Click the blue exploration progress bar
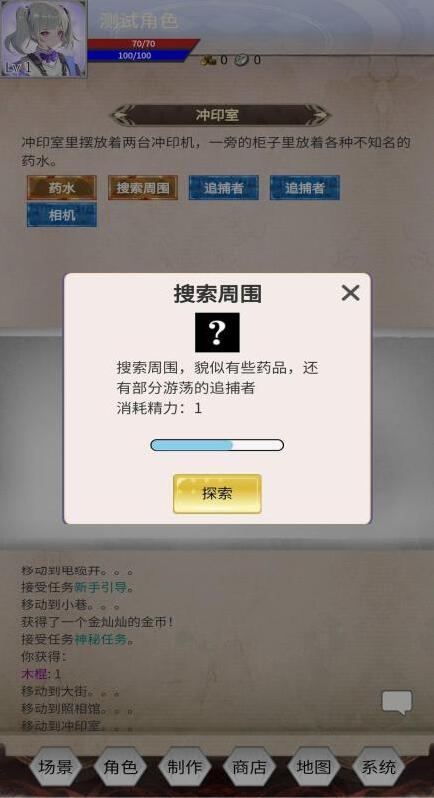Screen dimensions: 434x798 click(217, 445)
